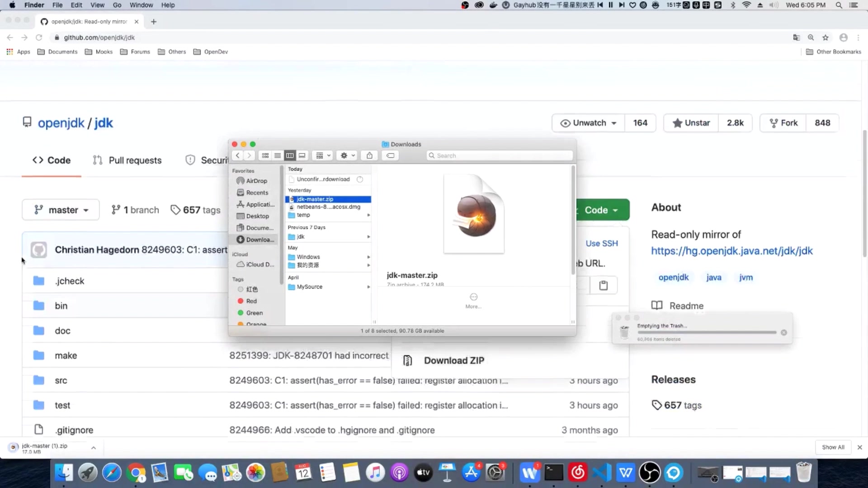Select the master branch dropdown on GitHub

[x=60, y=210]
